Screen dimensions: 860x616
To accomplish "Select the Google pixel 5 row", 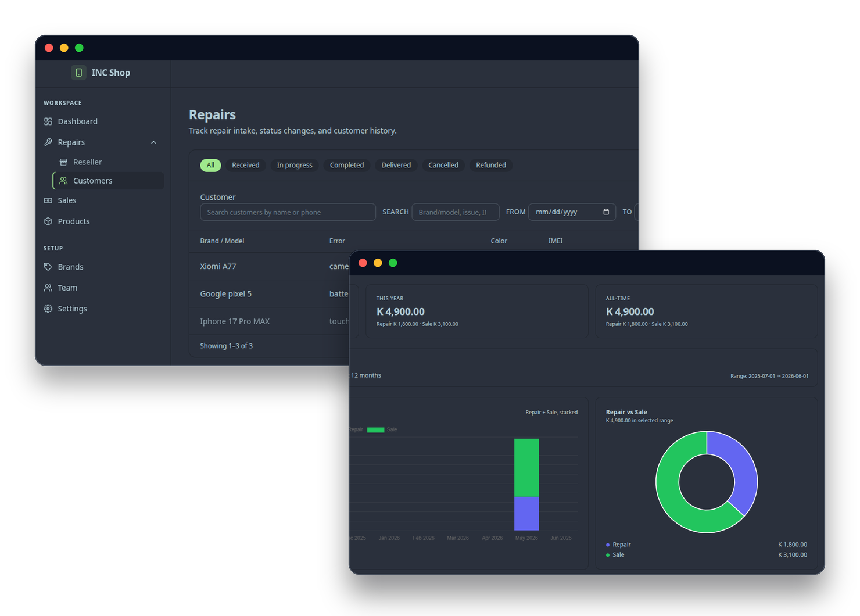I will (x=269, y=294).
